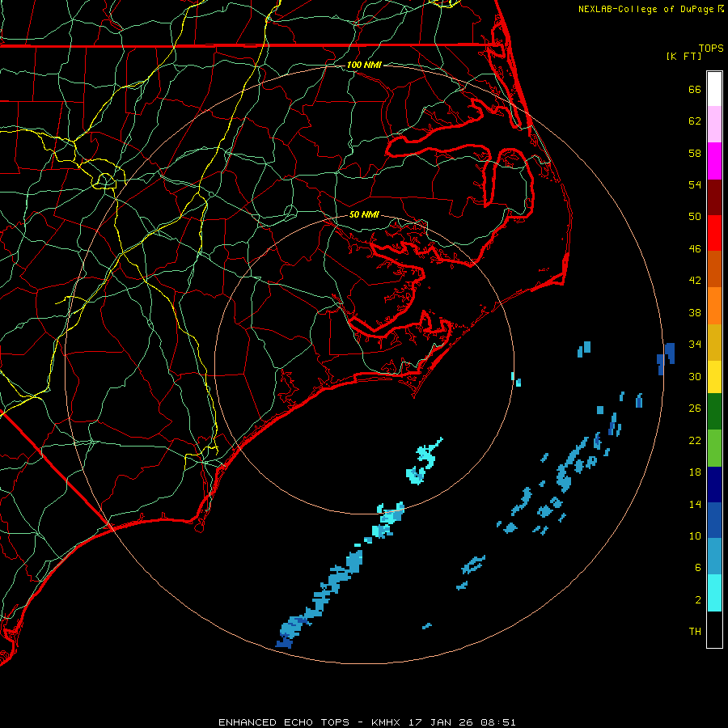This screenshot has height=728, width=728.
Task: Click the white 66 K FT color swatch
Action: coord(714,89)
